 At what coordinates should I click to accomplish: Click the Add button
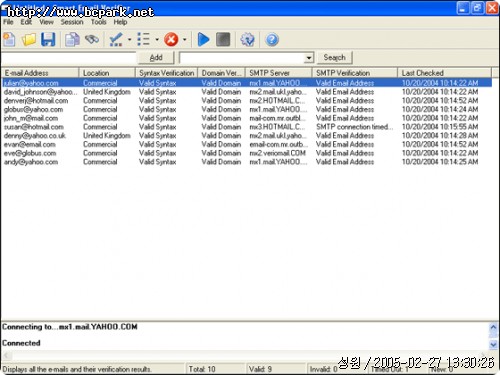coord(156,58)
